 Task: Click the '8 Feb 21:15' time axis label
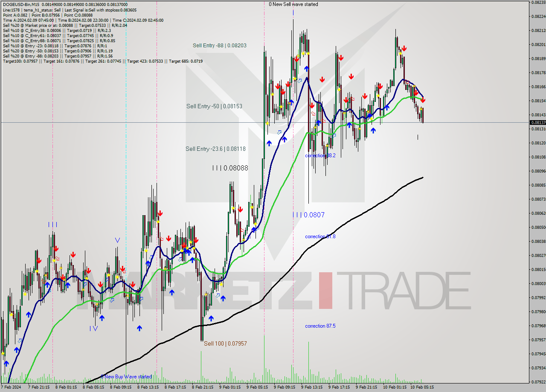(x=203, y=387)
